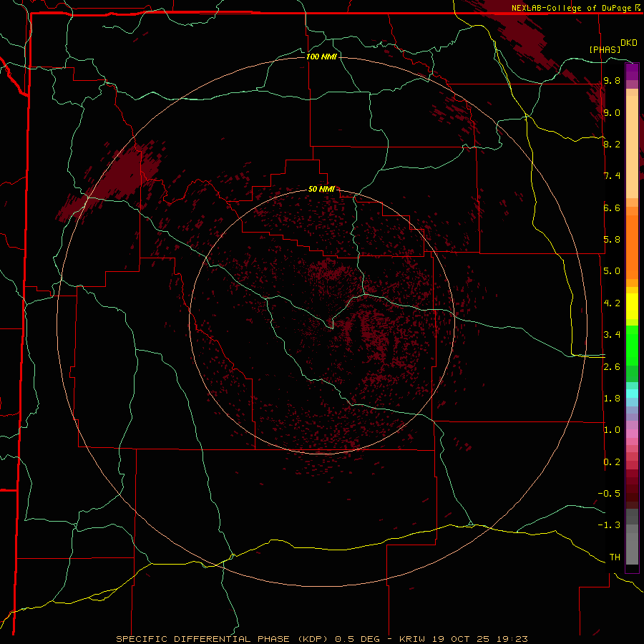Screen dimensions: 644x644
Task: Click the 8.2 value on color scale
Action: click(612, 144)
